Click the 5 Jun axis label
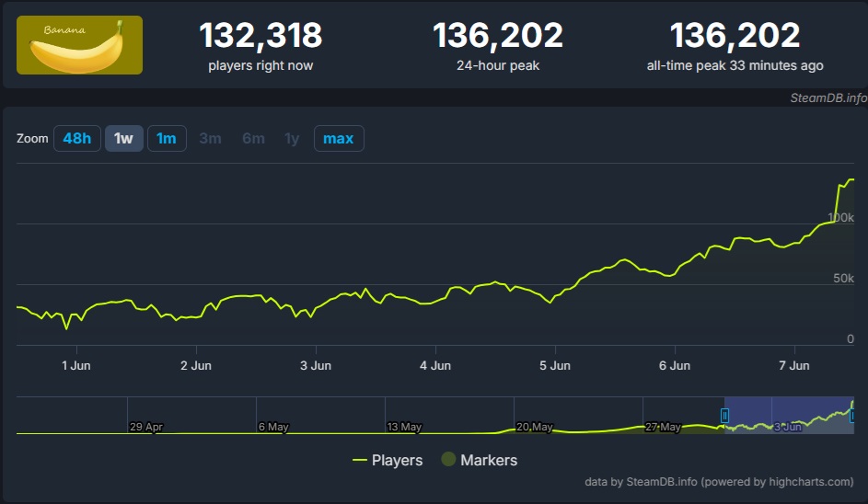This screenshot has width=868, height=504. point(555,365)
